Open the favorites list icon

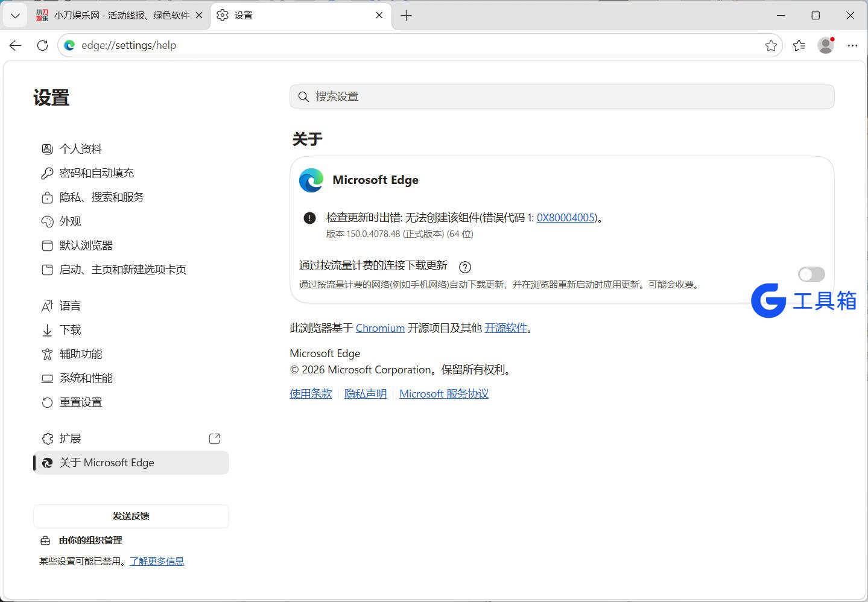pos(799,45)
